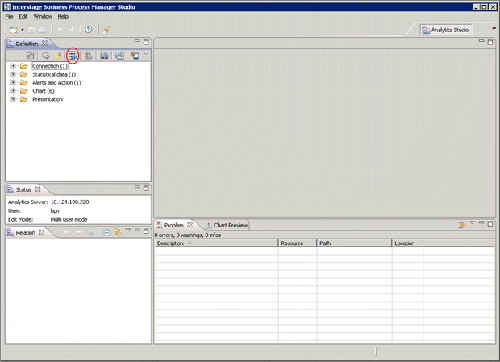This screenshot has width=500, height=362.
Task: Select the Alerts and Action tree item
Action: [57, 83]
